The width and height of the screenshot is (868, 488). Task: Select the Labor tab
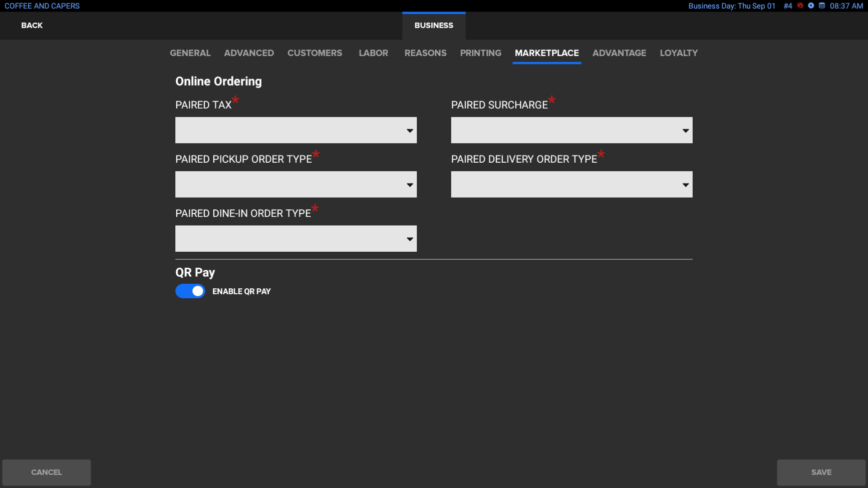[373, 53]
